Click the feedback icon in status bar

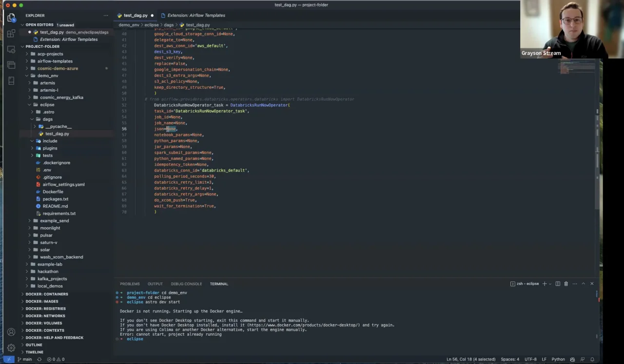(583, 359)
